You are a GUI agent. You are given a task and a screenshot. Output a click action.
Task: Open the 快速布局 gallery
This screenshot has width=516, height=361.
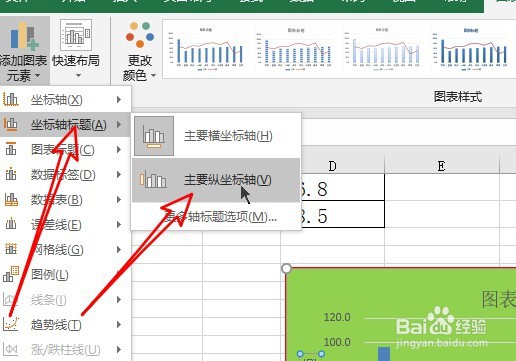pos(76,50)
